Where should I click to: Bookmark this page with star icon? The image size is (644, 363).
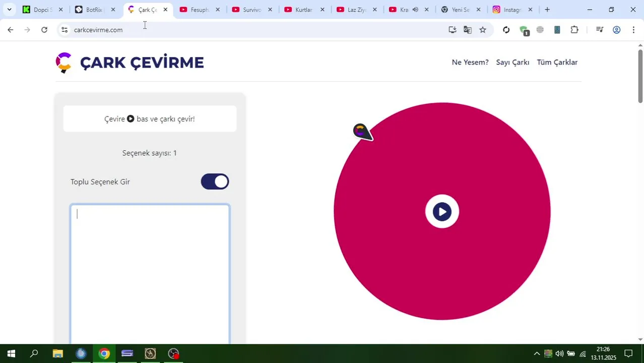[483, 30]
